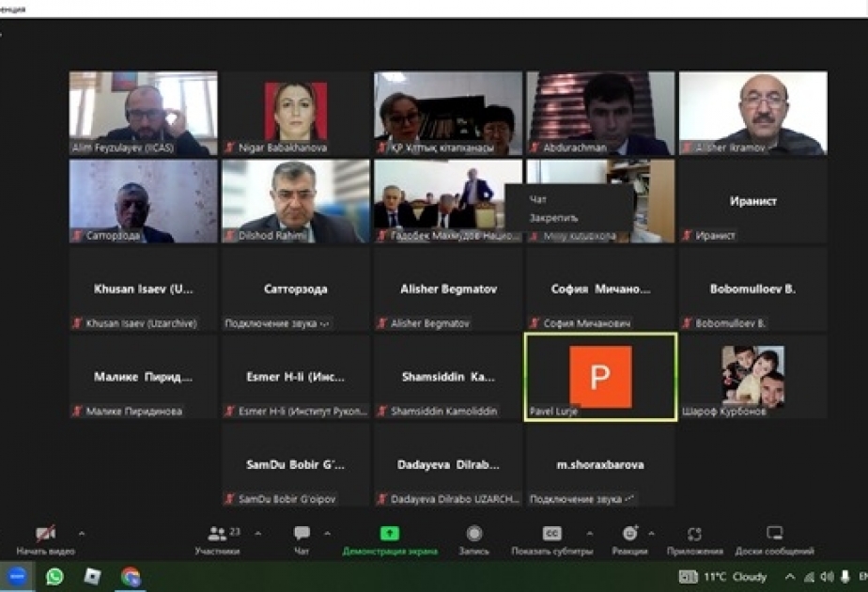Select Nigar Babakhanova's video tile

coord(296,113)
